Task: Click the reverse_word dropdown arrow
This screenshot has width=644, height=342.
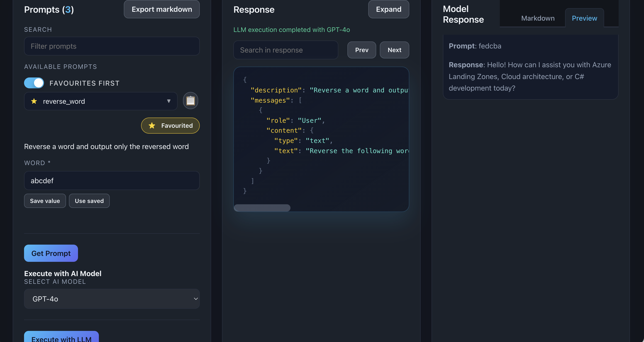Action: coord(169,101)
